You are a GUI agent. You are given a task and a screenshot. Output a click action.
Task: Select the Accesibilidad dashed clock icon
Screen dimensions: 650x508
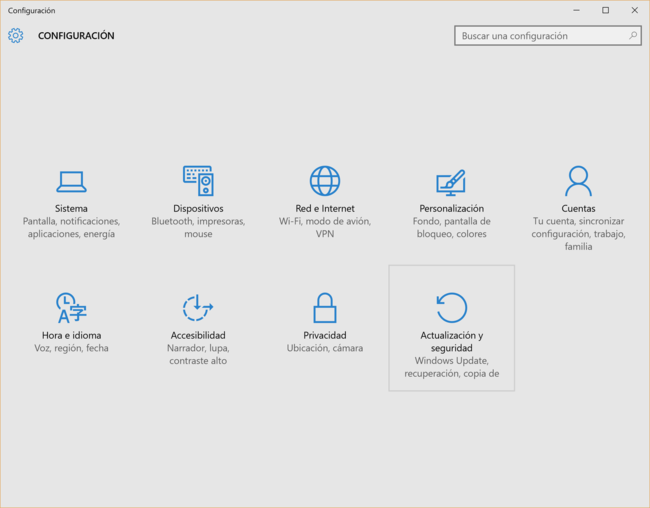198,308
